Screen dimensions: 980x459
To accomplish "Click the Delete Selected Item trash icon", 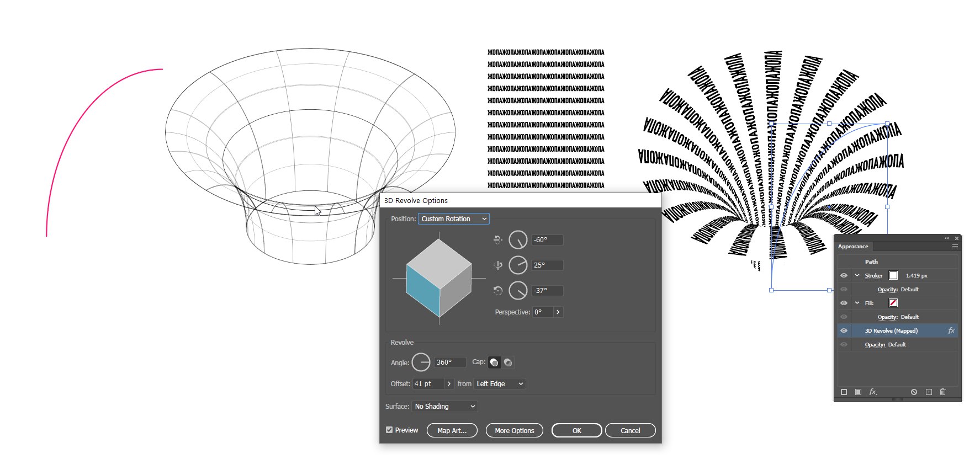I will click(942, 392).
